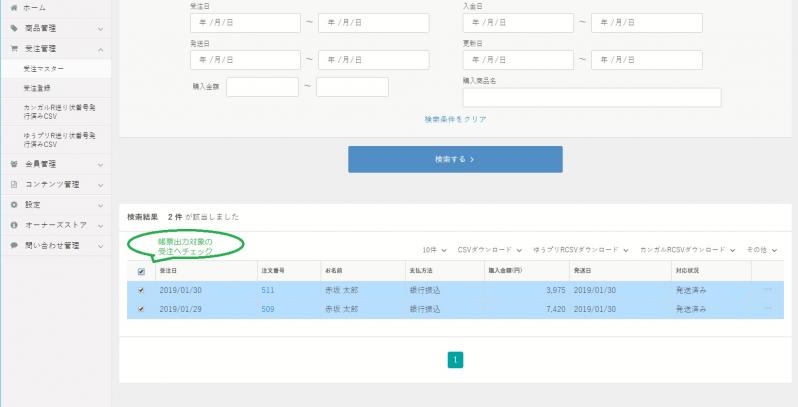Click the お名前 column header
This screenshot has height=407, width=798.
coord(334,271)
